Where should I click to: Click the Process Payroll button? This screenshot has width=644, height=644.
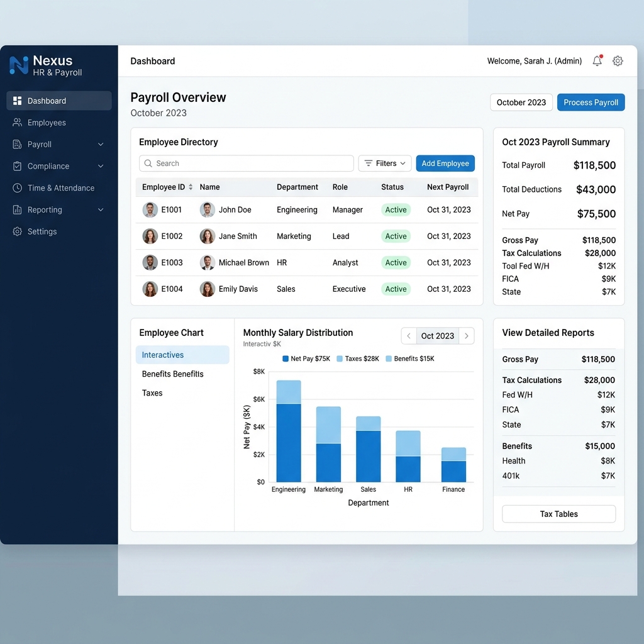pos(591,103)
